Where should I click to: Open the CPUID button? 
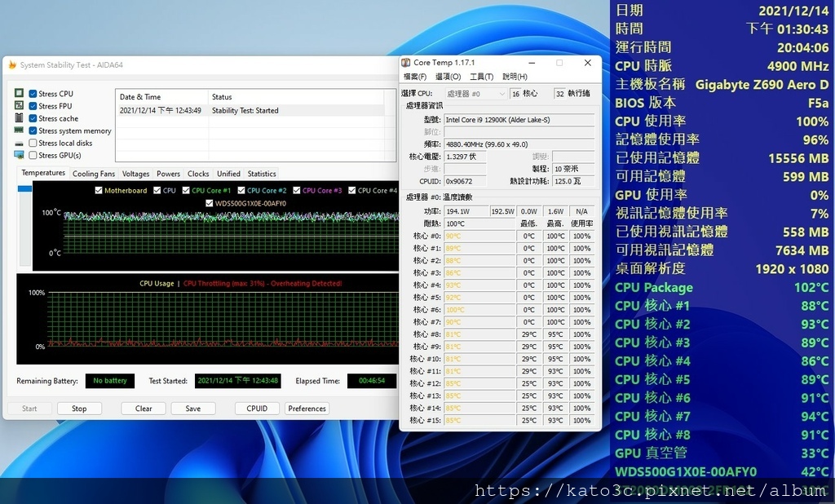point(257,409)
